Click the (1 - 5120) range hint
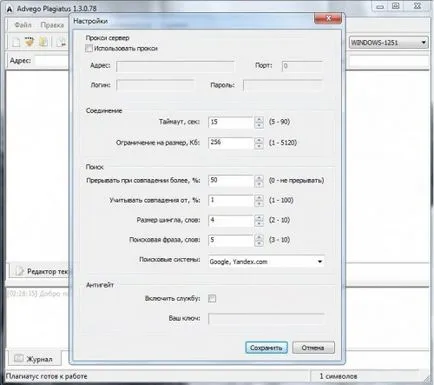The width and height of the screenshot is (434, 385). tap(283, 143)
